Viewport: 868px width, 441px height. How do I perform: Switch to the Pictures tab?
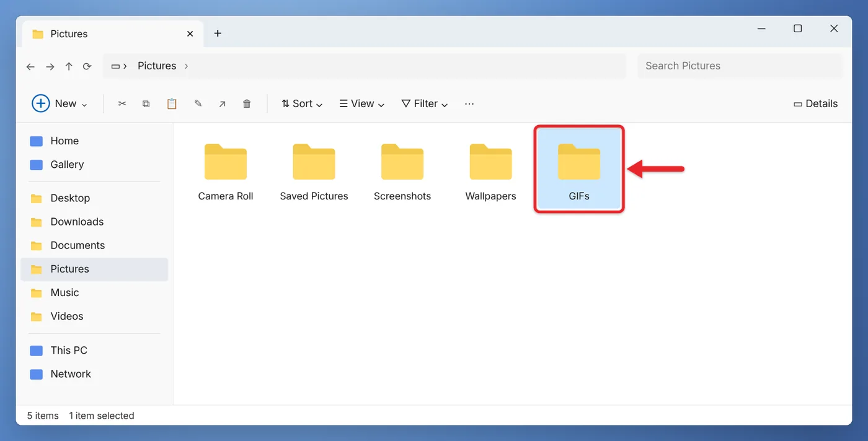(112, 33)
